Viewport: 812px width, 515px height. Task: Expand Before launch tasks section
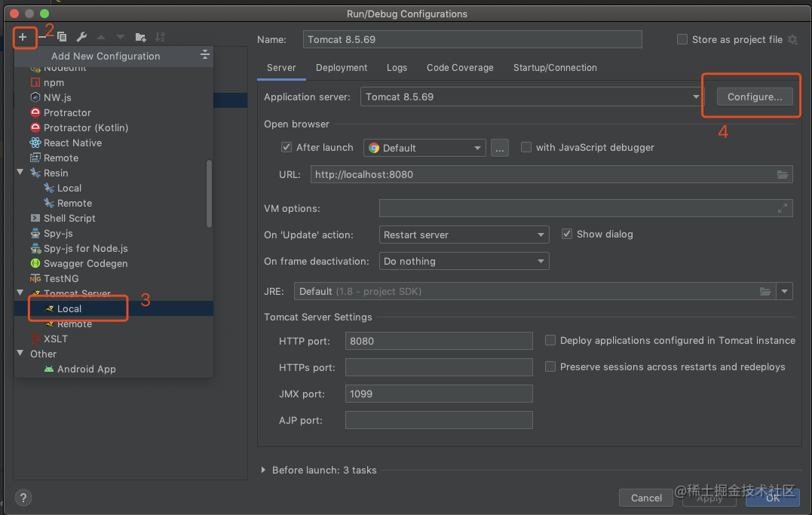click(263, 470)
